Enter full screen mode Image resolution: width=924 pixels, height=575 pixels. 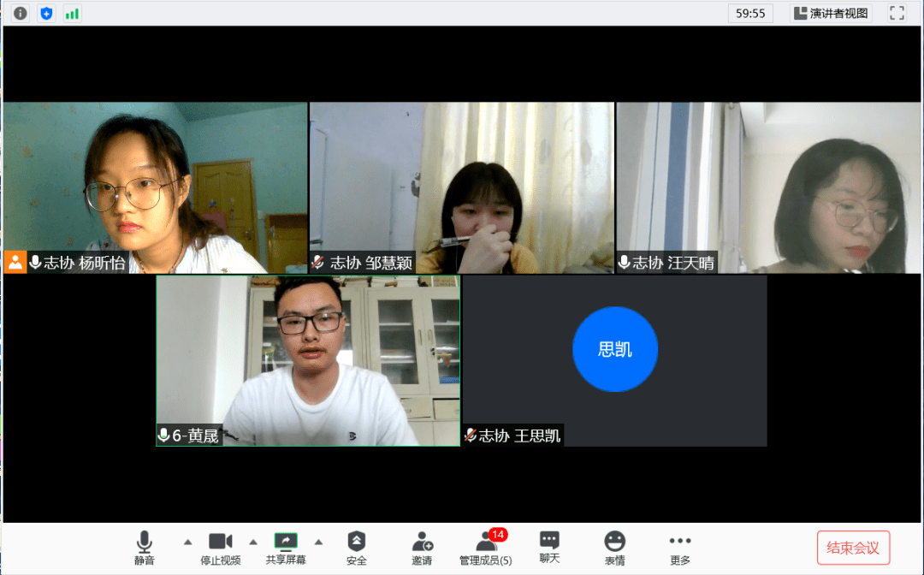coord(897,13)
